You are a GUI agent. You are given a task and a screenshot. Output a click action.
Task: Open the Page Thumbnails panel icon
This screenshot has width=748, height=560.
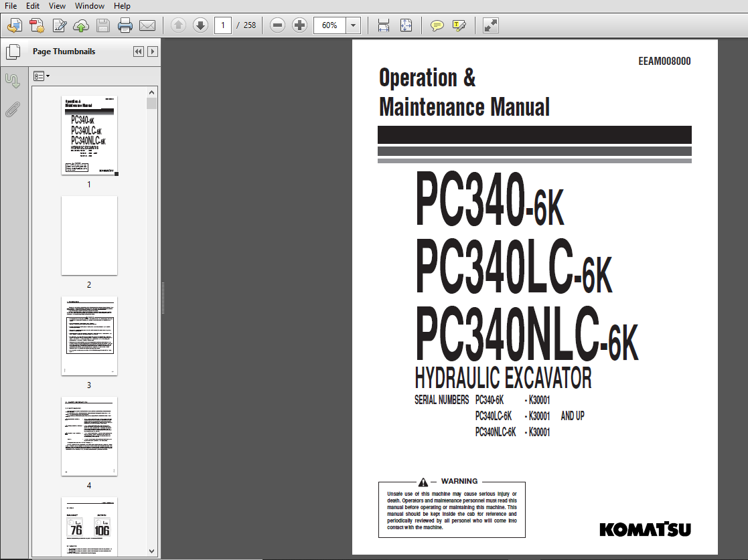[x=13, y=52]
